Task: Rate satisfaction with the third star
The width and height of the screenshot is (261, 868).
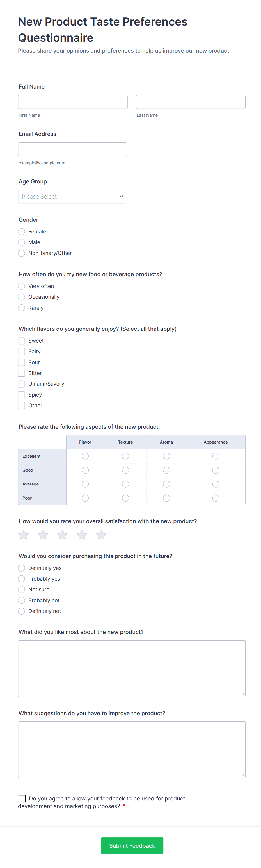Action: point(63,535)
